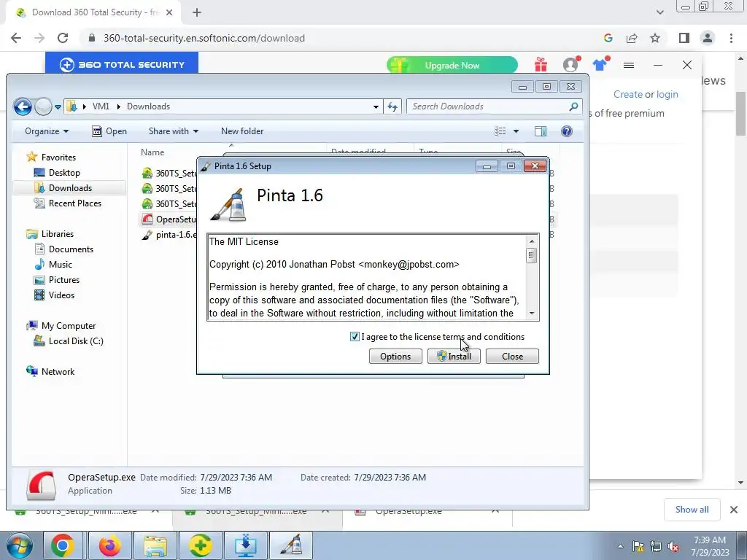Click the Explorer forward arrow button
The height and width of the screenshot is (560, 747).
[43, 106]
